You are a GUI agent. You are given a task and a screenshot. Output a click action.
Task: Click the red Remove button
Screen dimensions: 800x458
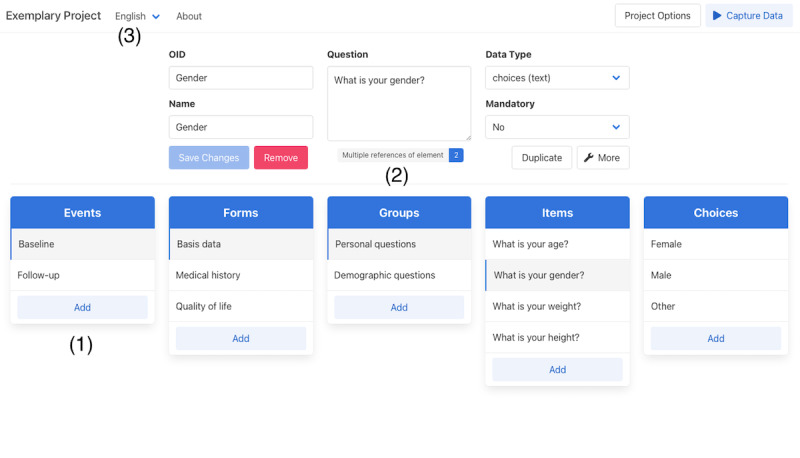click(281, 158)
